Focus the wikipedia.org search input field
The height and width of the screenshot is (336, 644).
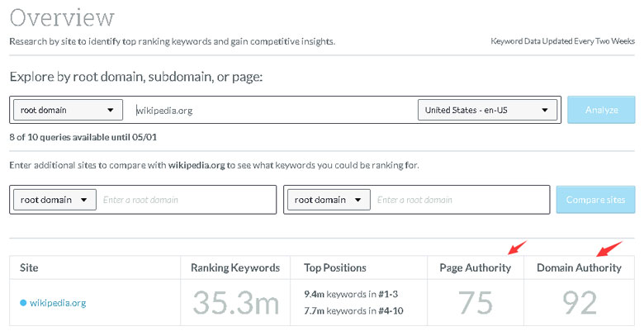click(272, 110)
